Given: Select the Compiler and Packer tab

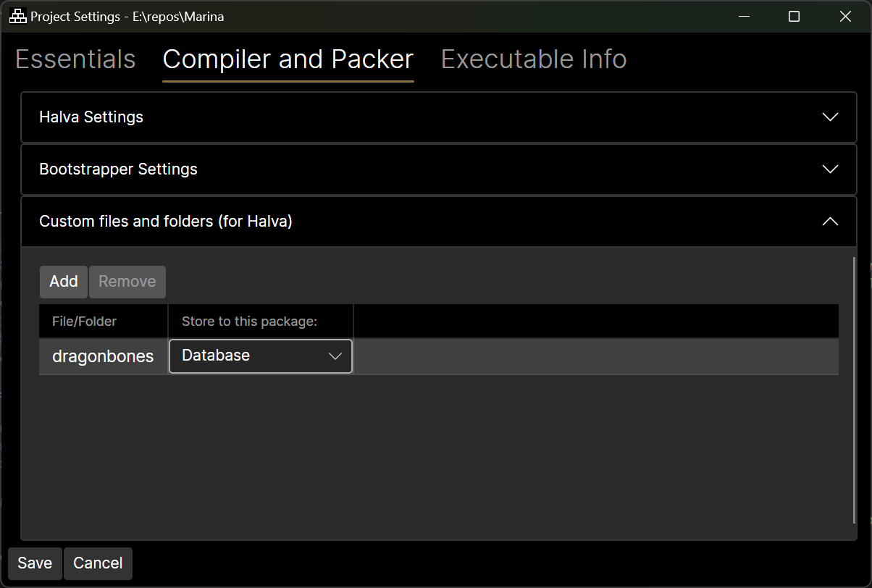Looking at the screenshot, I should point(288,59).
